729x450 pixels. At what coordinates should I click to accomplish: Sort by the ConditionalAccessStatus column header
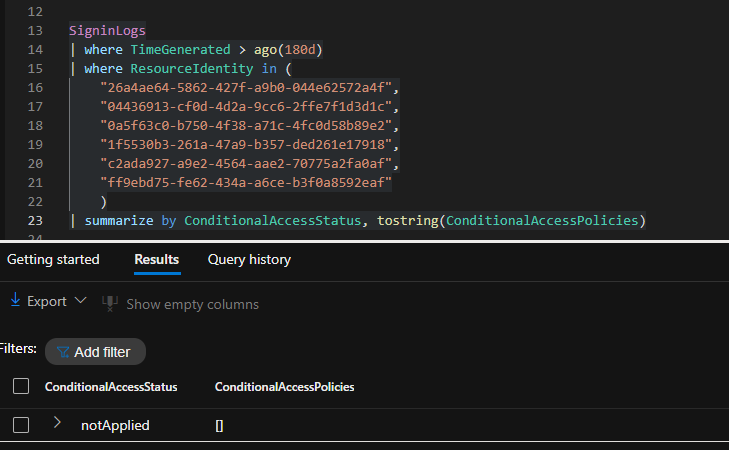click(x=111, y=387)
